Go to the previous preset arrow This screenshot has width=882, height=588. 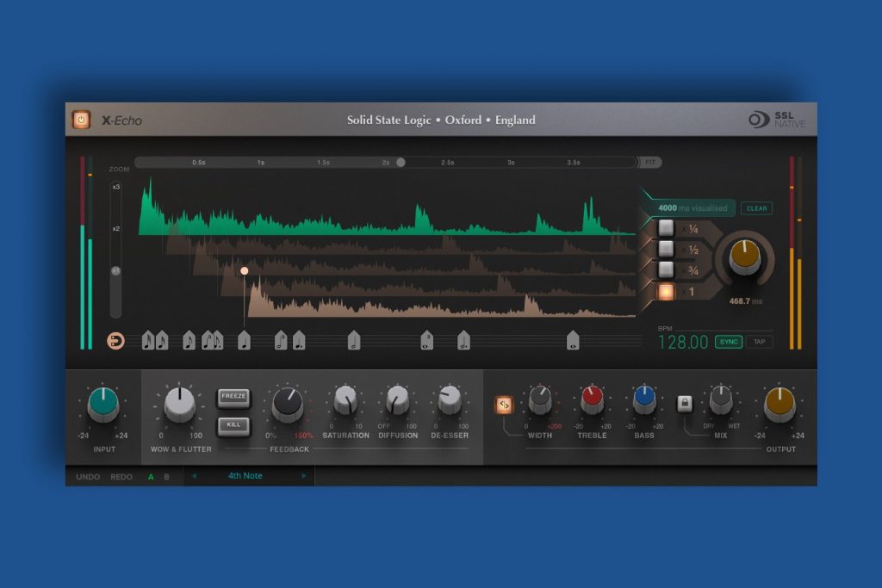(x=194, y=475)
